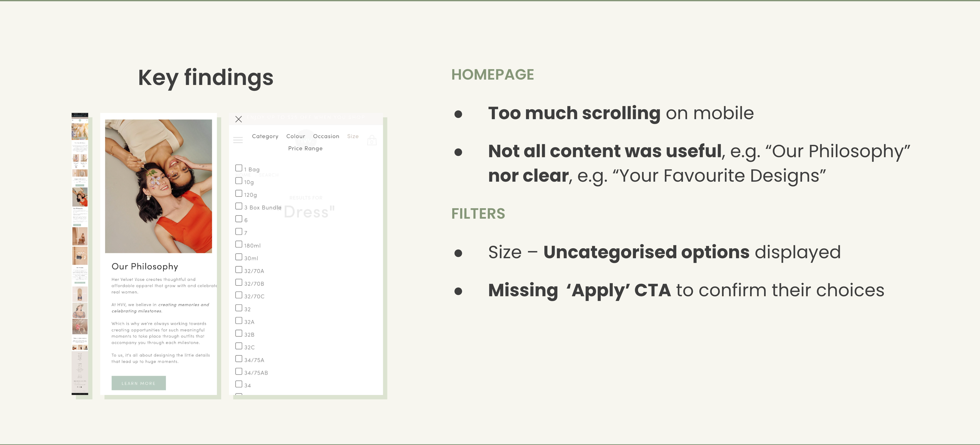This screenshot has width=980, height=445.
Task: Click the photo of two women lying down
Action: [158, 186]
